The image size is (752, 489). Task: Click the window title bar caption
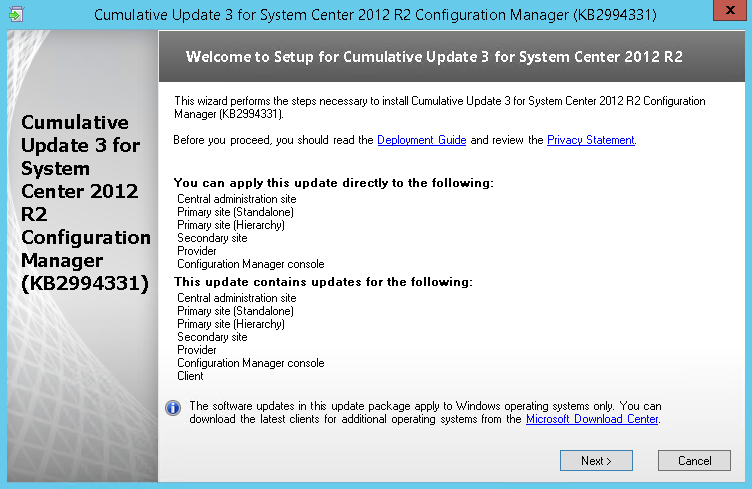point(375,15)
